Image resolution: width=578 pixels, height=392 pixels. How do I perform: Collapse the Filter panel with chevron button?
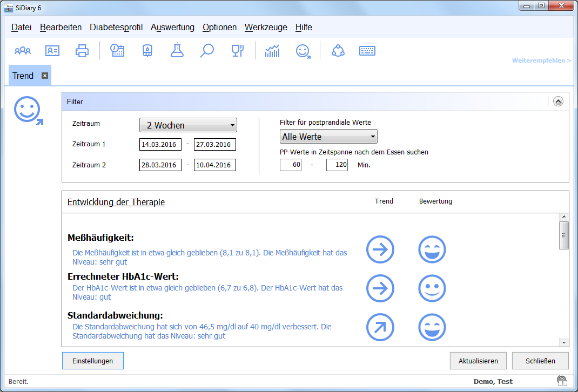click(x=558, y=101)
